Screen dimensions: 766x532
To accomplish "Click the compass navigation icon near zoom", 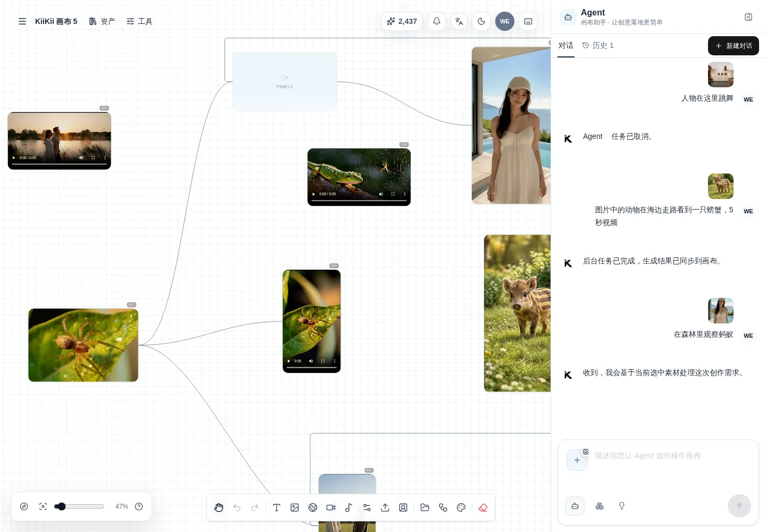I will [x=24, y=506].
